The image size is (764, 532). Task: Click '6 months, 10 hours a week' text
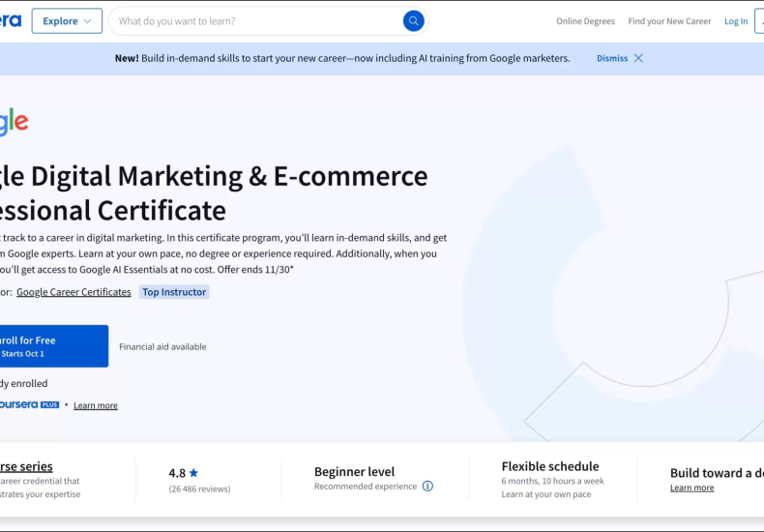point(552,481)
